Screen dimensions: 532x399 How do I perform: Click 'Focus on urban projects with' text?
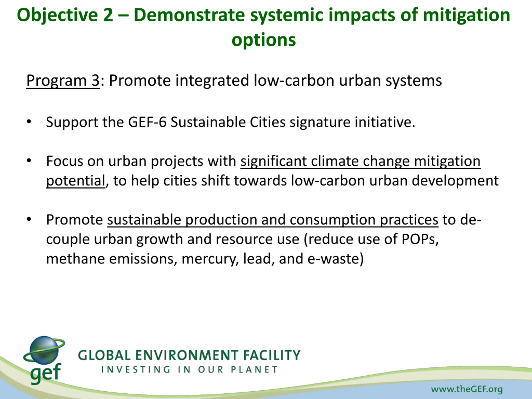click(141, 161)
